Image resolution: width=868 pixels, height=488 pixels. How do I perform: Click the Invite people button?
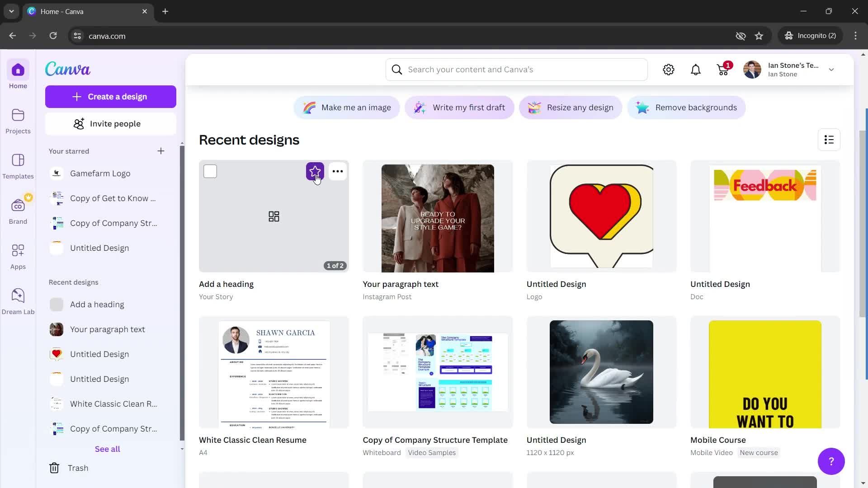(109, 123)
